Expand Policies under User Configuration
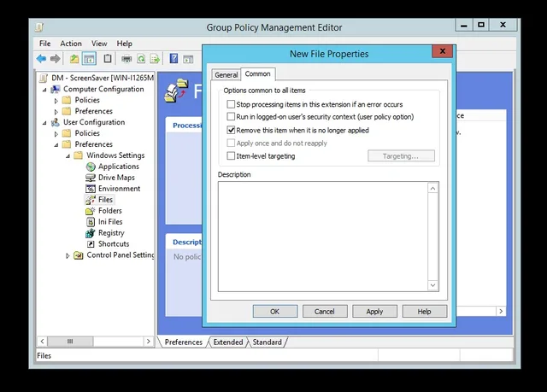This screenshot has width=547, height=392. point(56,134)
